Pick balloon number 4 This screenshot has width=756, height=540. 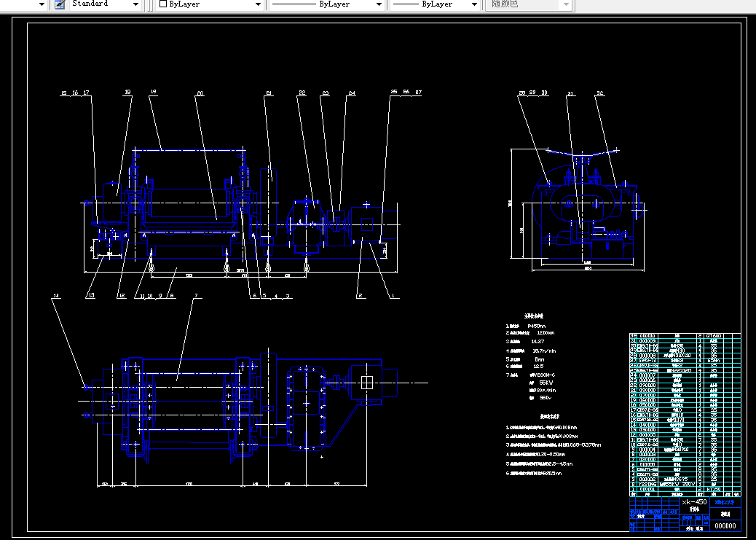(x=276, y=296)
